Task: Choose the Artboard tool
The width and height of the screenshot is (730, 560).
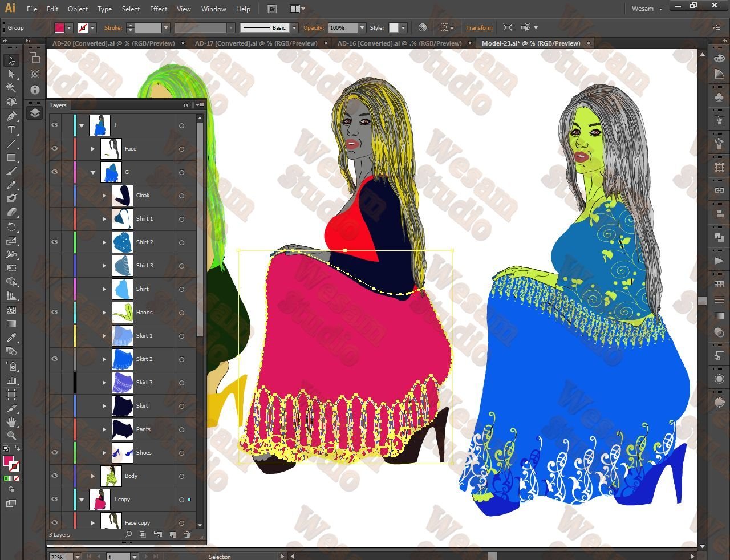Action: click(11, 394)
